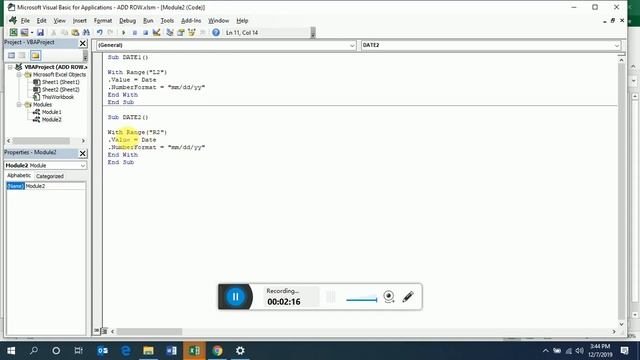Click the Insert UserForm toolbar icon

(x=24, y=32)
